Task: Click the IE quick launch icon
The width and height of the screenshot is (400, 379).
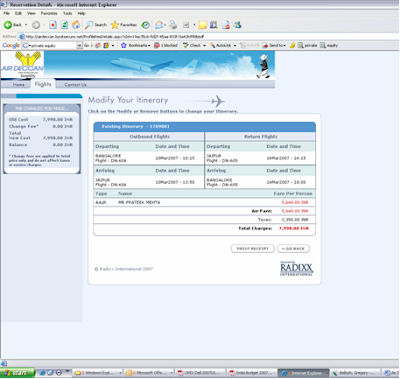Action: (x=43, y=373)
